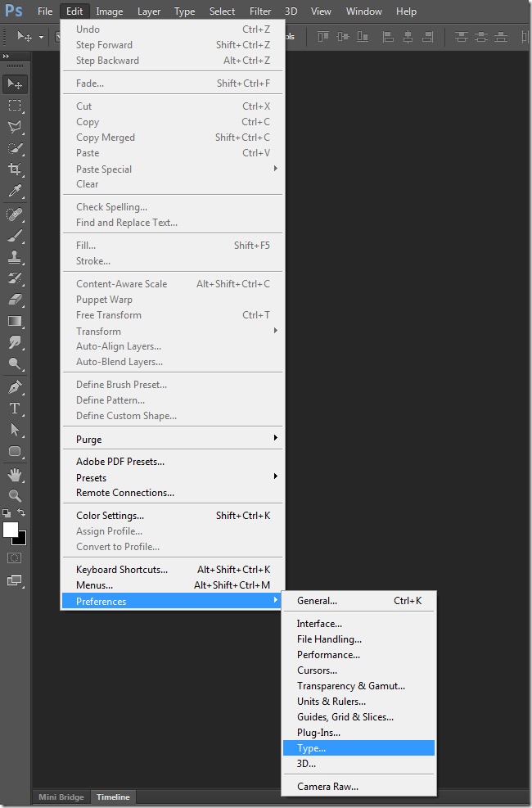Select the Eyedropper tool
Image resolution: width=532 pixels, height=808 pixels.
tap(15, 192)
